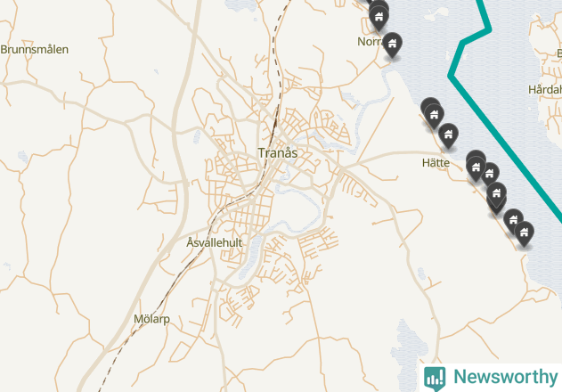This screenshot has height=392, width=562.
Task: Open the second house marker right of Hätte label
Action: tap(490, 175)
